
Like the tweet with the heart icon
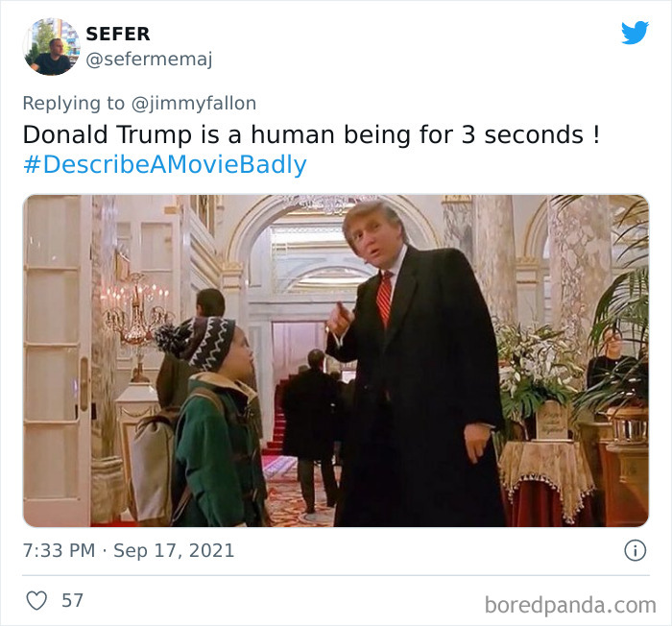[36, 600]
